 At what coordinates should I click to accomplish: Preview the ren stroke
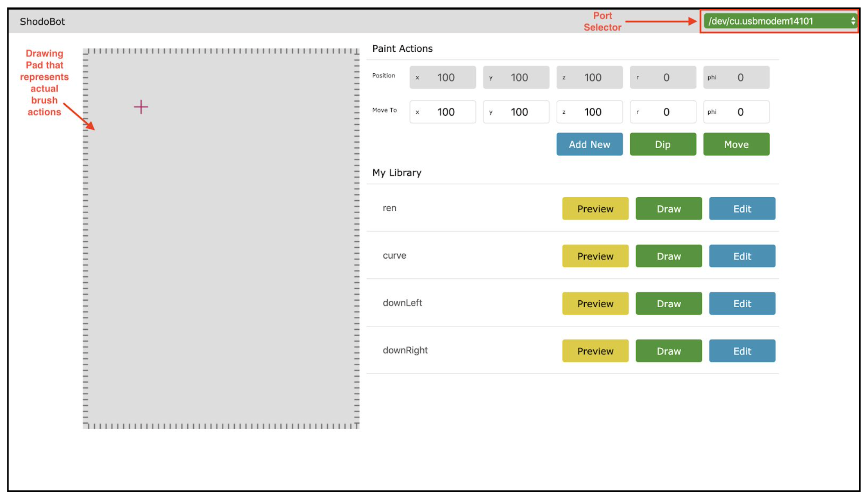pos(595,209)
